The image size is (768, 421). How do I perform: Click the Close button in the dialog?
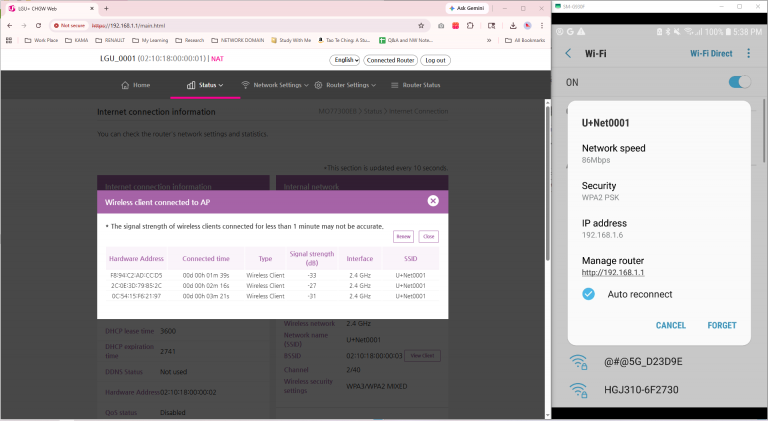point(429,236)
